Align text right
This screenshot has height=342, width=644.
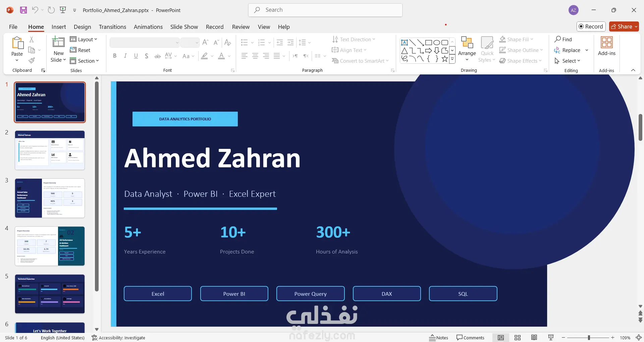coord(266,56)
